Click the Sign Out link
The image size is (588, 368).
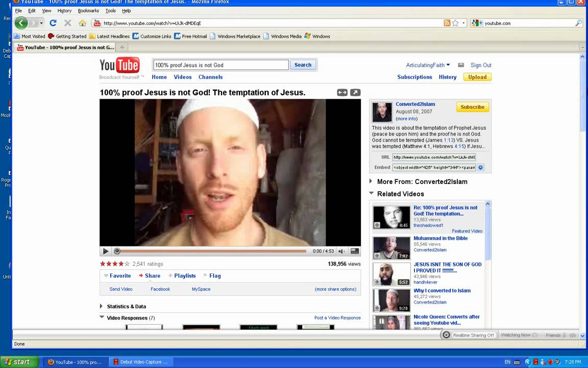point(481,65)
